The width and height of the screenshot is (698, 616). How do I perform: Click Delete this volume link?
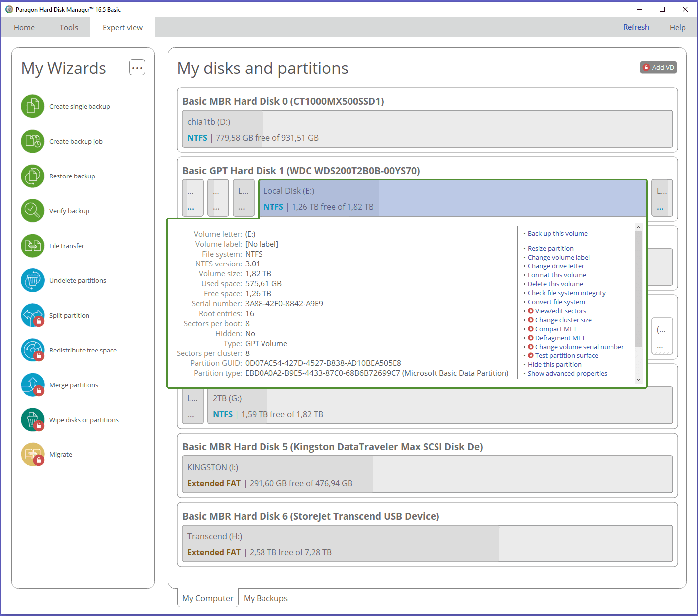555,284
